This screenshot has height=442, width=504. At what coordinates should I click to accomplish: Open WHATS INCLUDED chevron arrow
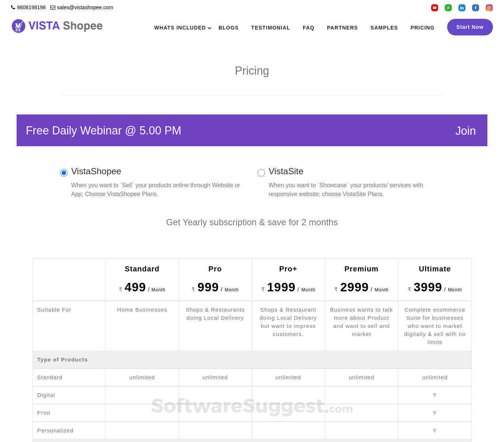click(x=209, y=28)
